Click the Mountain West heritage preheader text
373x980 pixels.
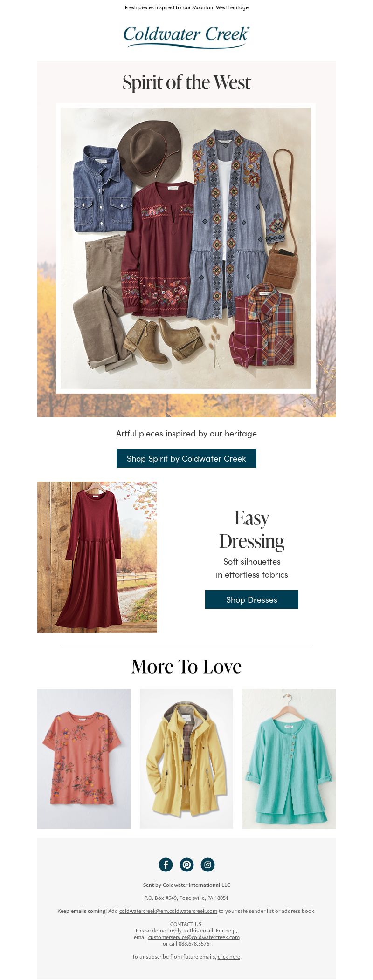186,7
